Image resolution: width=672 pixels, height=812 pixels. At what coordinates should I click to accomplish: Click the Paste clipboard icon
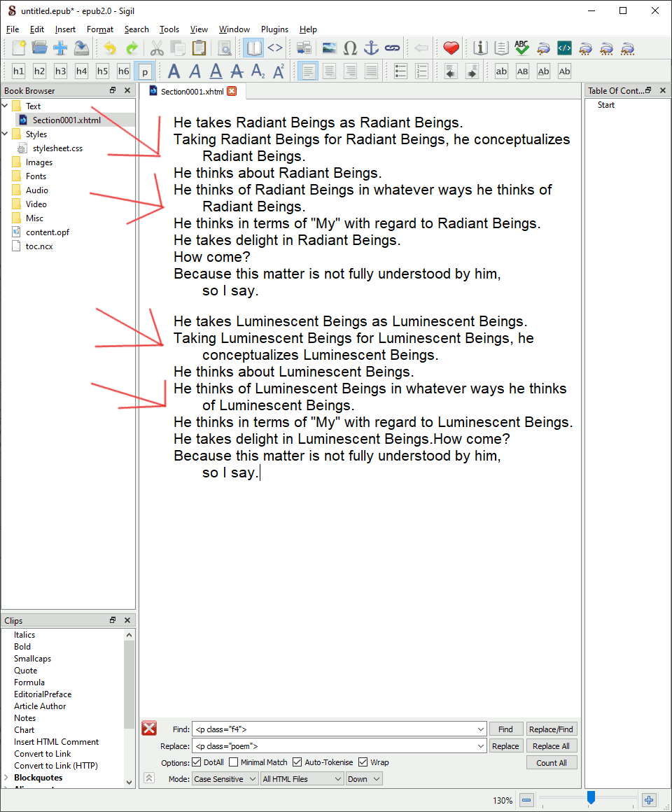pyautogui.click(x=199, y=48)
